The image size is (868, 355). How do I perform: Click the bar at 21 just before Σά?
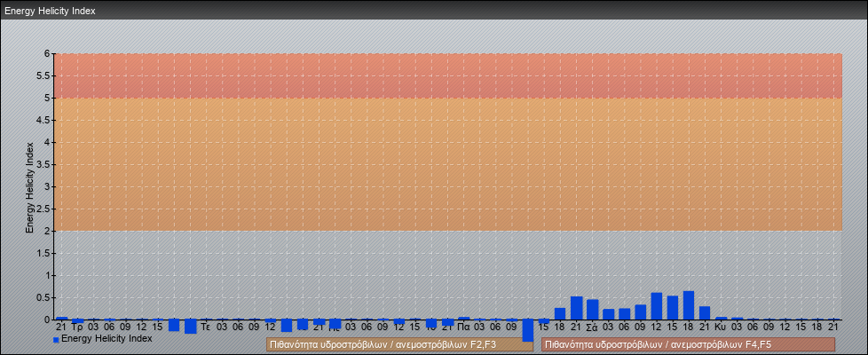point(576,308)
